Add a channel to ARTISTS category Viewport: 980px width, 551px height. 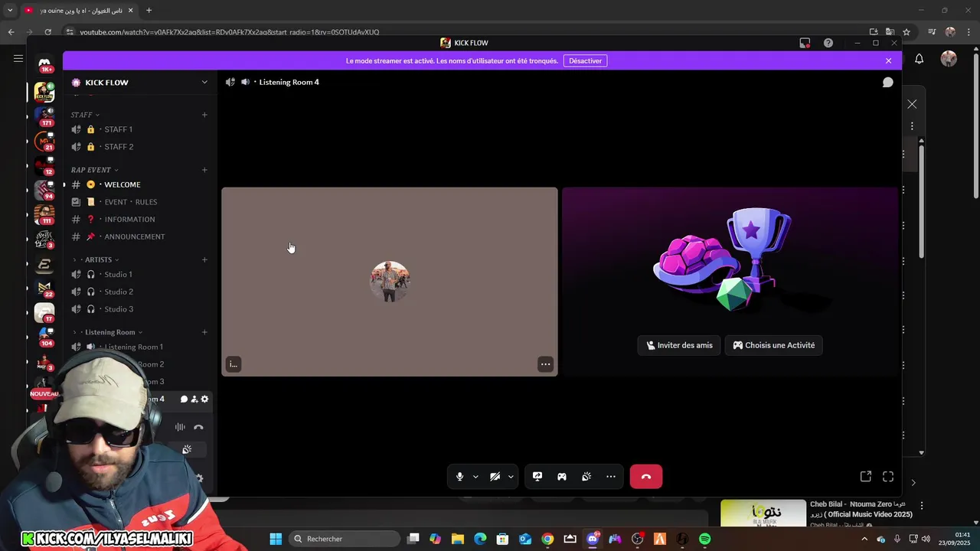coord(204,259)
